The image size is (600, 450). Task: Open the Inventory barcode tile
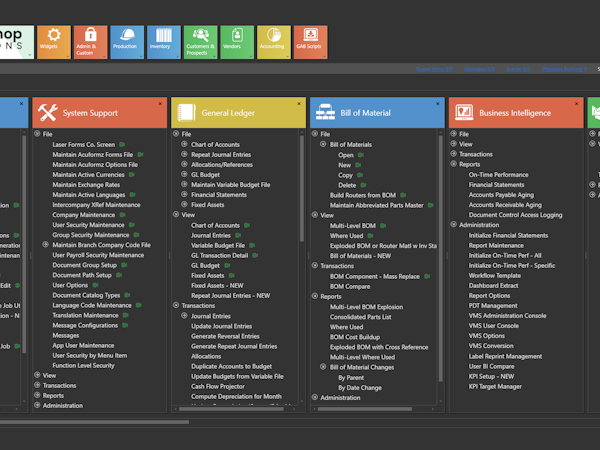click(164, 42)
